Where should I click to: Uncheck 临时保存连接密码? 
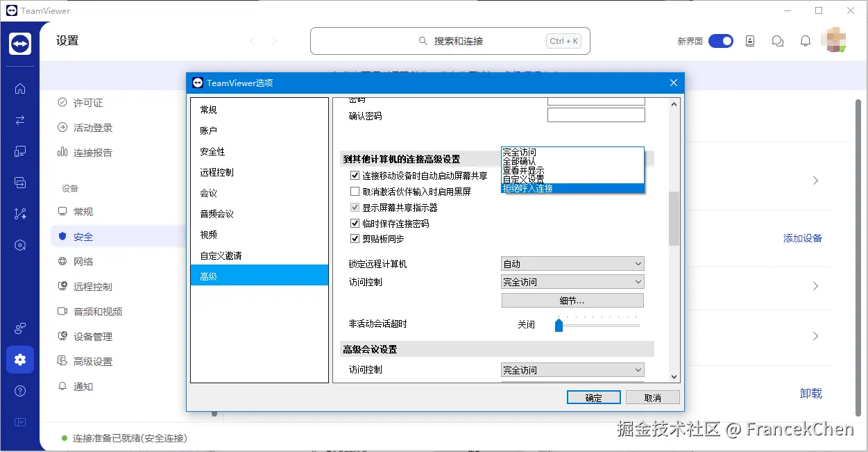tap(355, 224)
